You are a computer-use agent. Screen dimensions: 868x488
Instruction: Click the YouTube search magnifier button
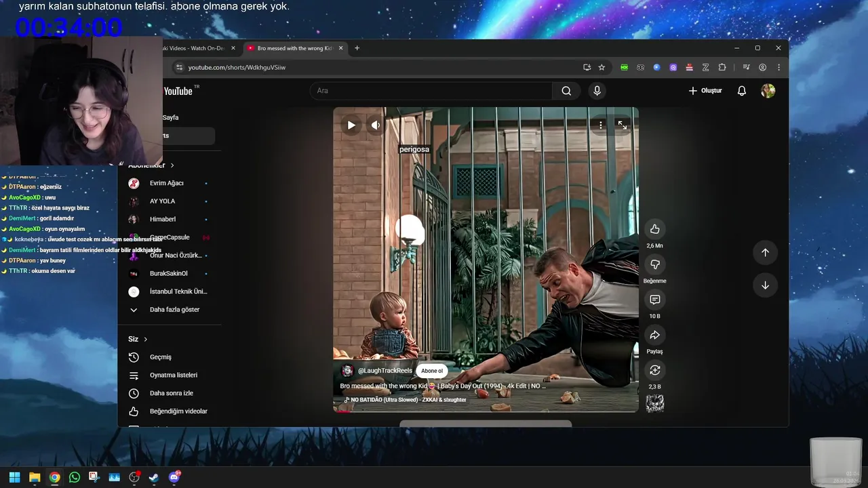[x=566, y=91]
